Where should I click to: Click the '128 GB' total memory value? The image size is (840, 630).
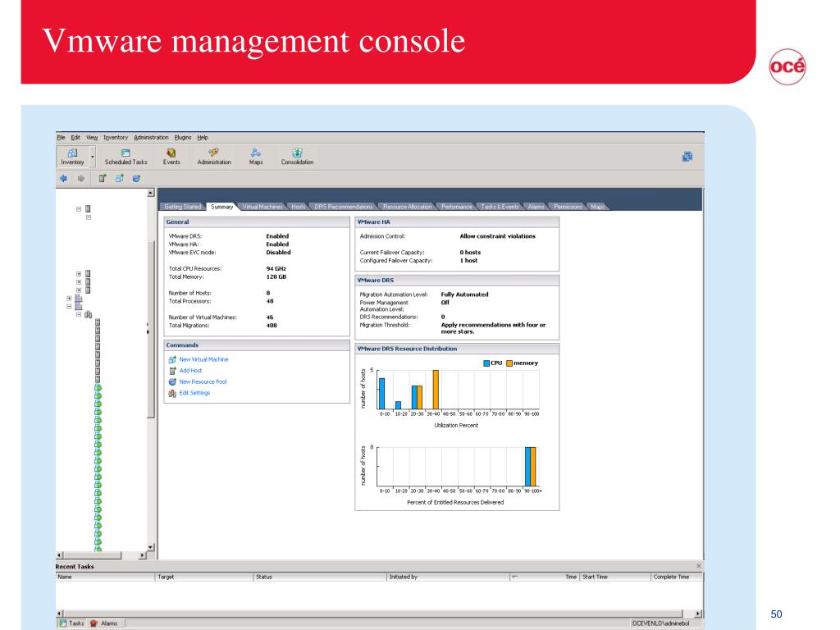(276, 277)
